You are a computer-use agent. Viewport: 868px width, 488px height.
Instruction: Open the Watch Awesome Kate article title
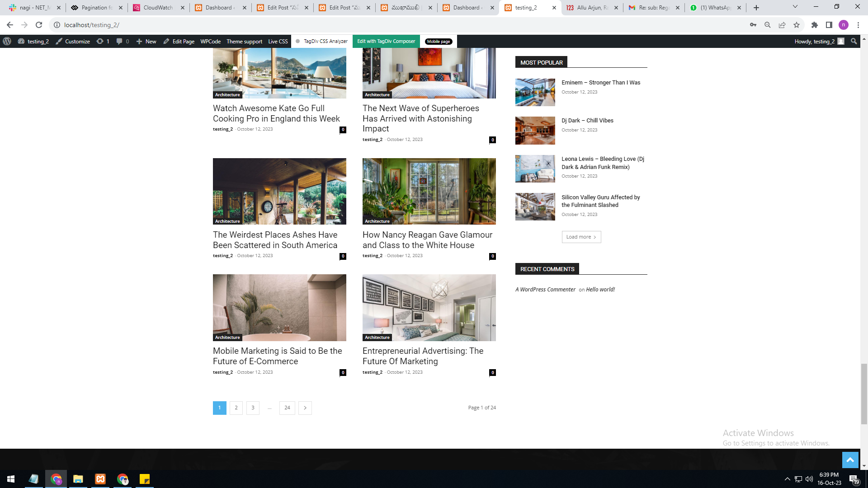point(276,113)
